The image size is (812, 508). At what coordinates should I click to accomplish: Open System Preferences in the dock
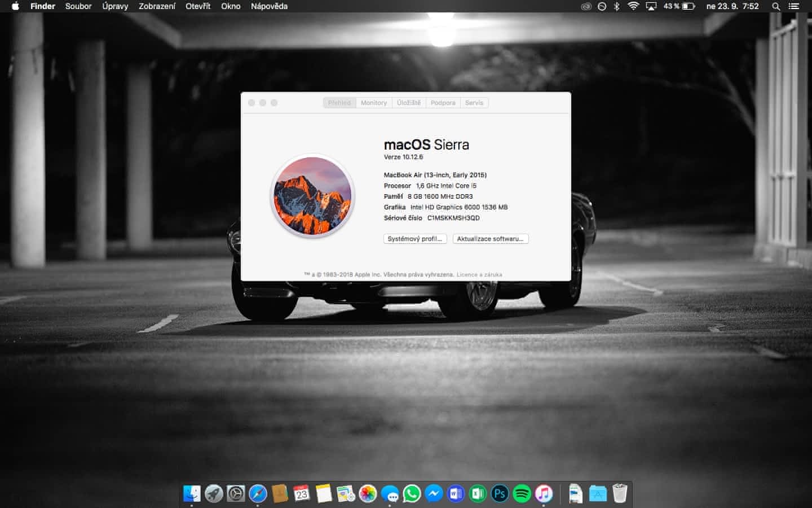click(x=236, y=494)
